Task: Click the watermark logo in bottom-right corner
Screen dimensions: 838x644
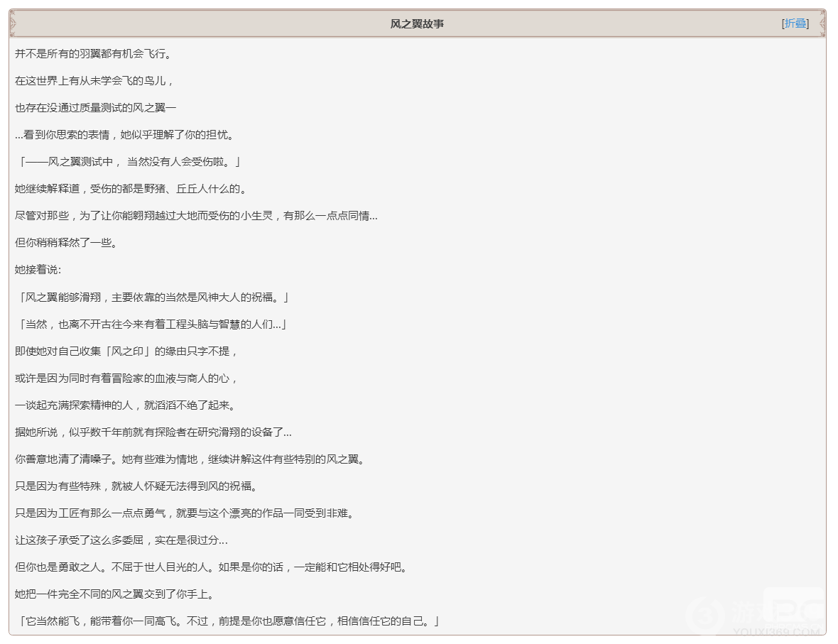Action: click(x=760, y=611)
